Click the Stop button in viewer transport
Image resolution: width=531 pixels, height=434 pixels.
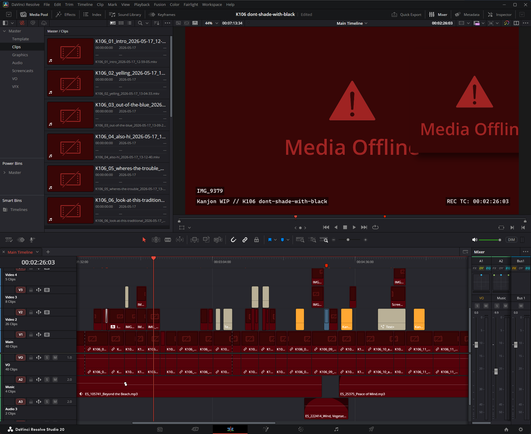345,227
